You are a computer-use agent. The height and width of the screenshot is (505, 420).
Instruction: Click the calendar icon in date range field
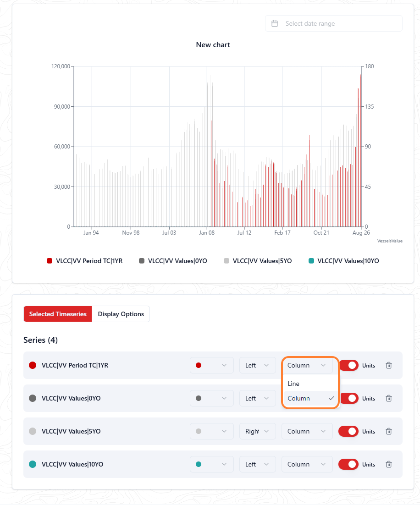pyautogui.click(x=275, y=23)
